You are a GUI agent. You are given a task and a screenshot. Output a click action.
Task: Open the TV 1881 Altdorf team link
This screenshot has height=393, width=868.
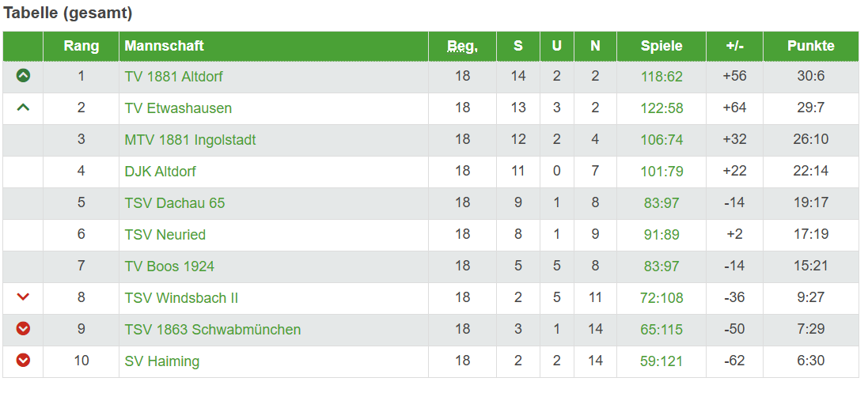coord(173,77)
